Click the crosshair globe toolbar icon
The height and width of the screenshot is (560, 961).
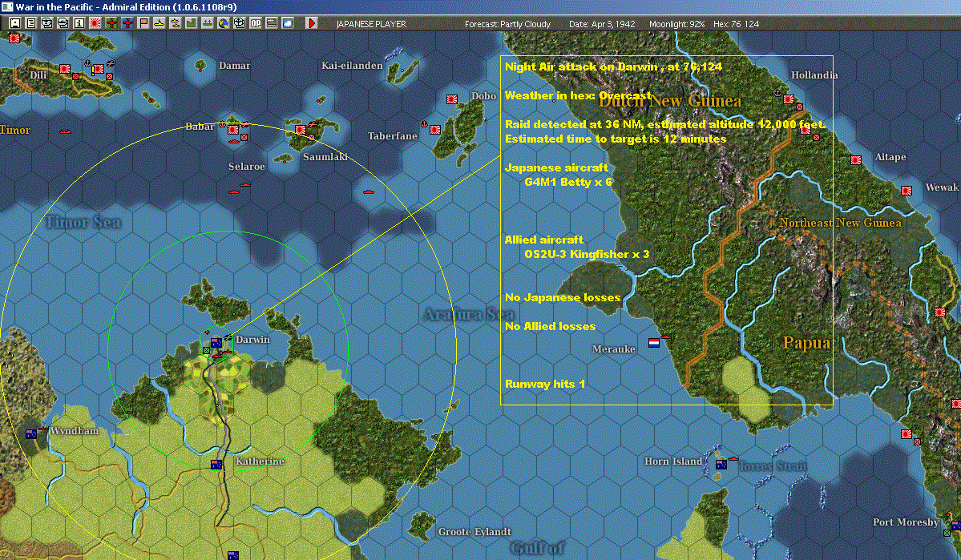pos(239,23)
